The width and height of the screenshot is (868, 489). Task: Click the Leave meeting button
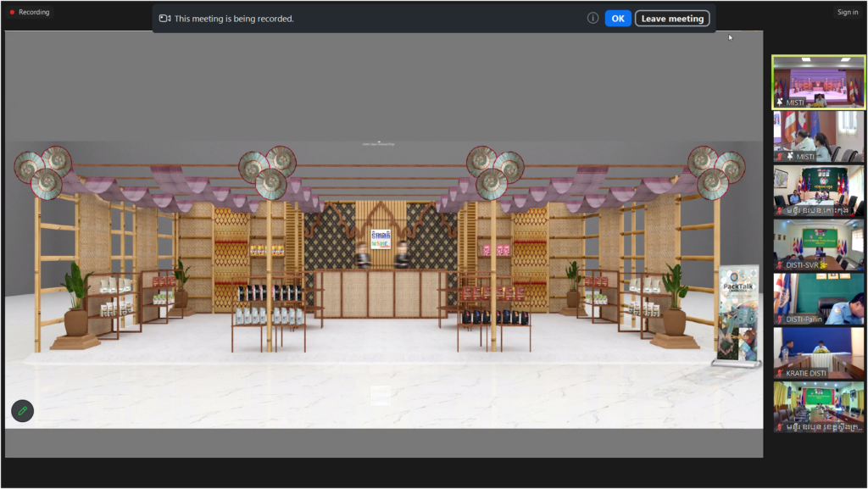point(672,19)
